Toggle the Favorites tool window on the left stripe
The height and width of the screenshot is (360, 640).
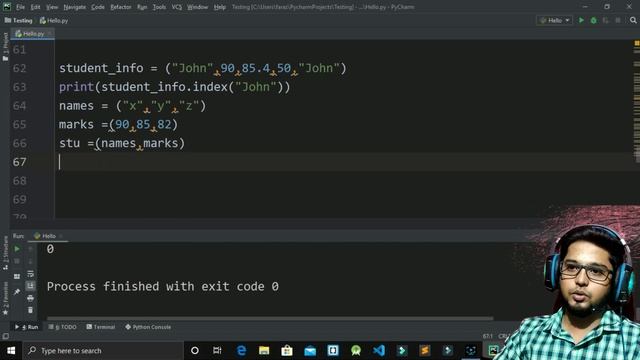point(5,298)
